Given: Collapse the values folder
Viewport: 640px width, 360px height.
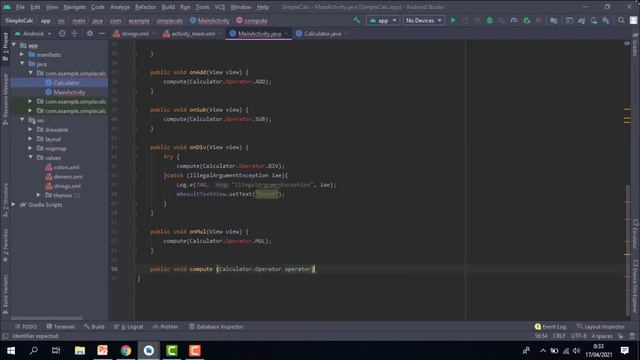Looking at the screenshot, I should click(30, 158).
